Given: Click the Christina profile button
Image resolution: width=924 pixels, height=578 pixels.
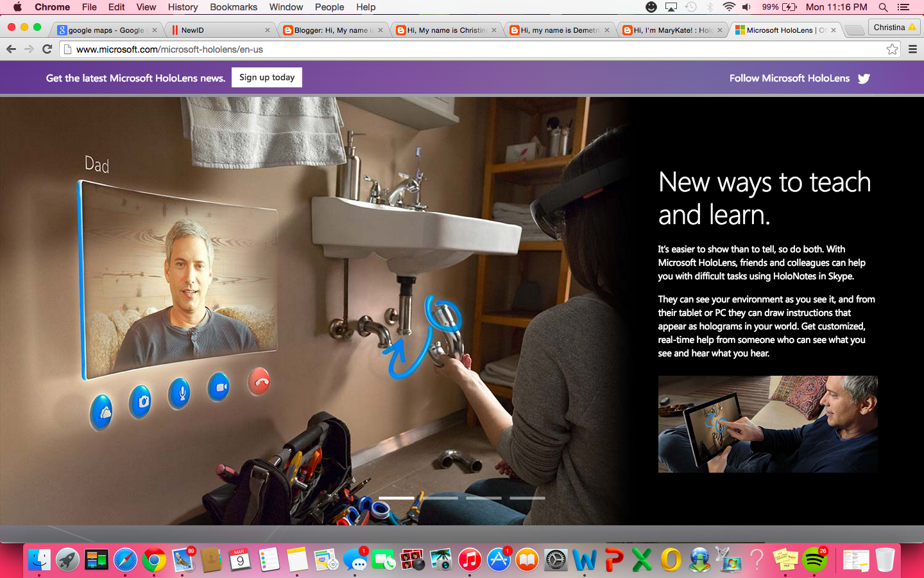Looking at the screenshot, I should coord(894,27).
